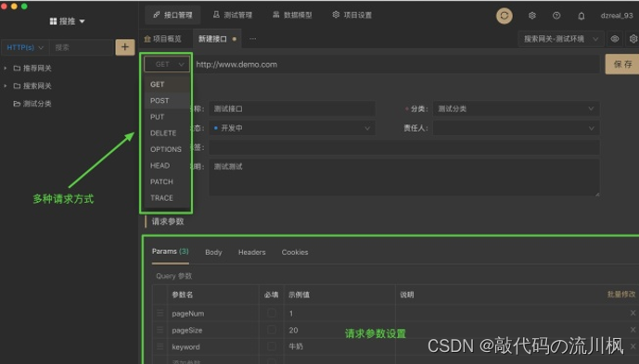The width and height of the screenshot is (639, 364).
Task: Select TRACE from method list
Action: (x=167, y=198)
